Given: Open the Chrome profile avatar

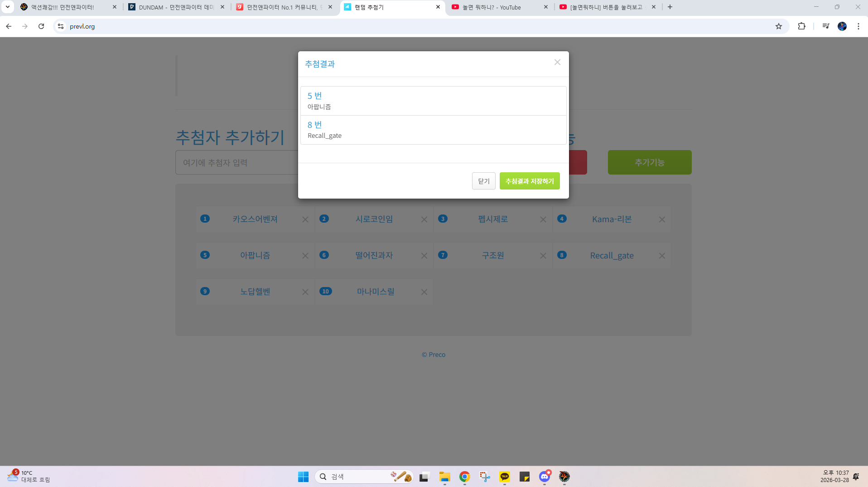Looking at the screenshot, I should point(842,26).
